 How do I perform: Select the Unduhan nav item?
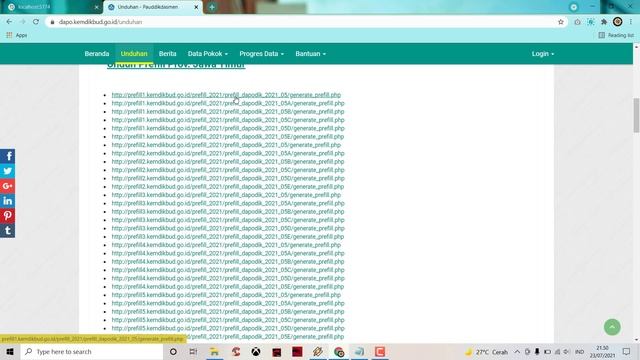(134, 54)
